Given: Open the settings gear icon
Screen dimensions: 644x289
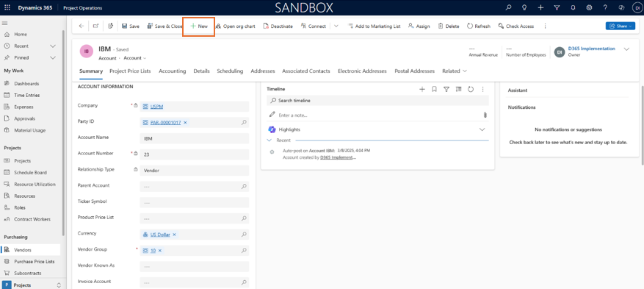Looking at the screenshot, I should tap(589, 8).
